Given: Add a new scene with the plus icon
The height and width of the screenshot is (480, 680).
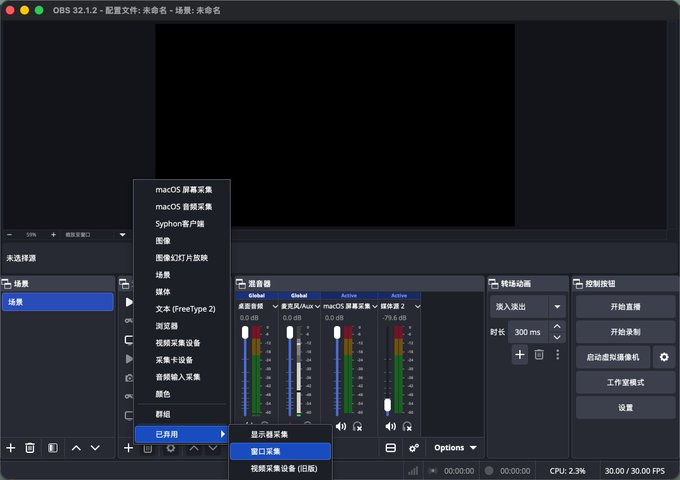Looking at the screenshot, I should [11, 448].
